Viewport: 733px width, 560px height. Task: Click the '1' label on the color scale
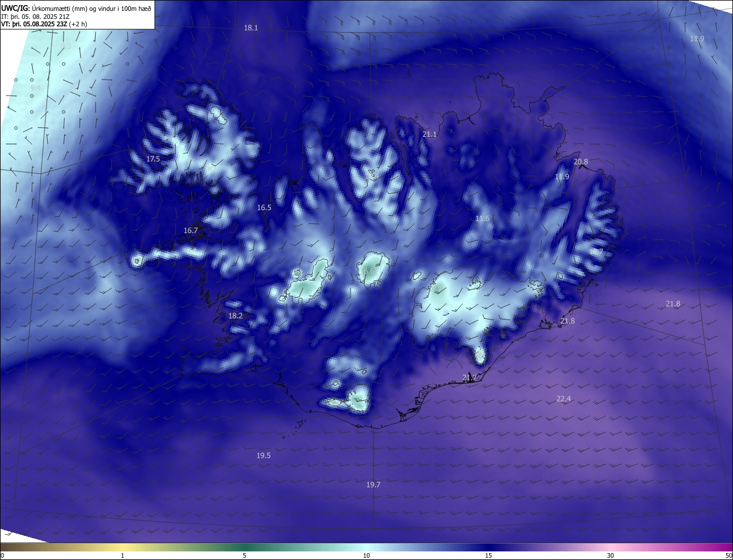[123, 555]
